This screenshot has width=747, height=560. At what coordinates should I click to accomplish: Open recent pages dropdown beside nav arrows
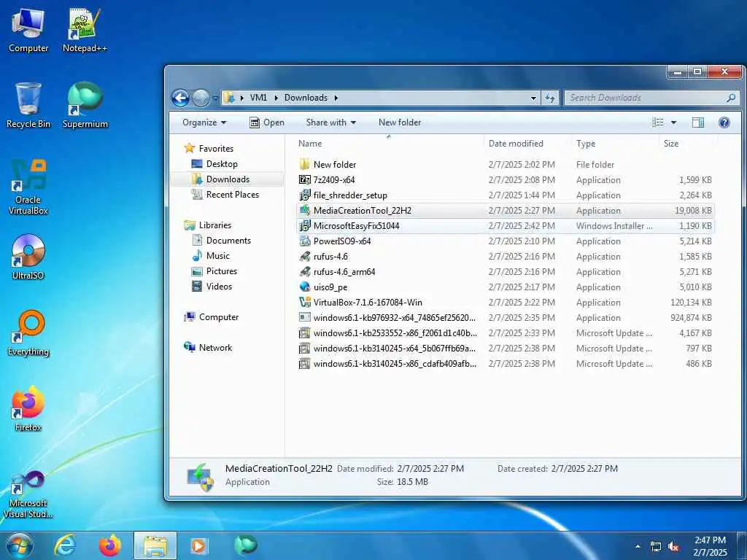[x=215, y=98]
